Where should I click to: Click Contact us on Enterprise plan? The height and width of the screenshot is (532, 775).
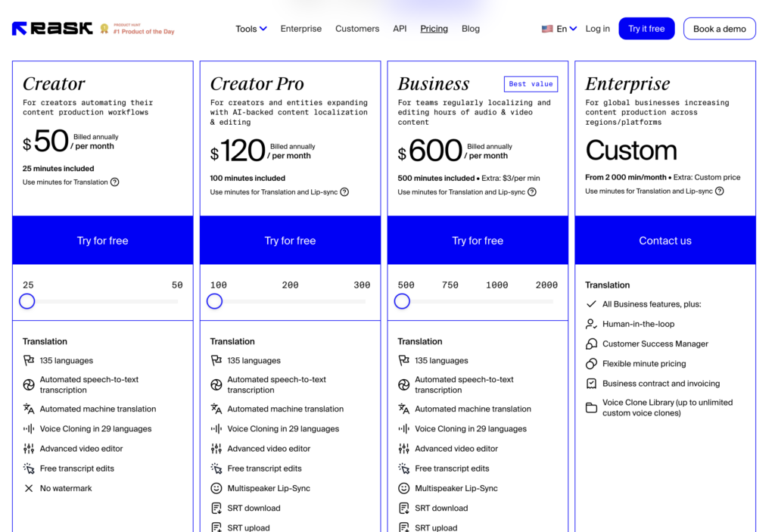[x=665, y=241]
